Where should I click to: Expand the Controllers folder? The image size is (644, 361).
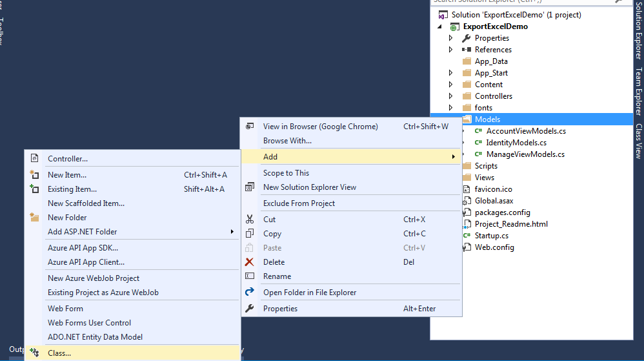[x=451, y=96]
